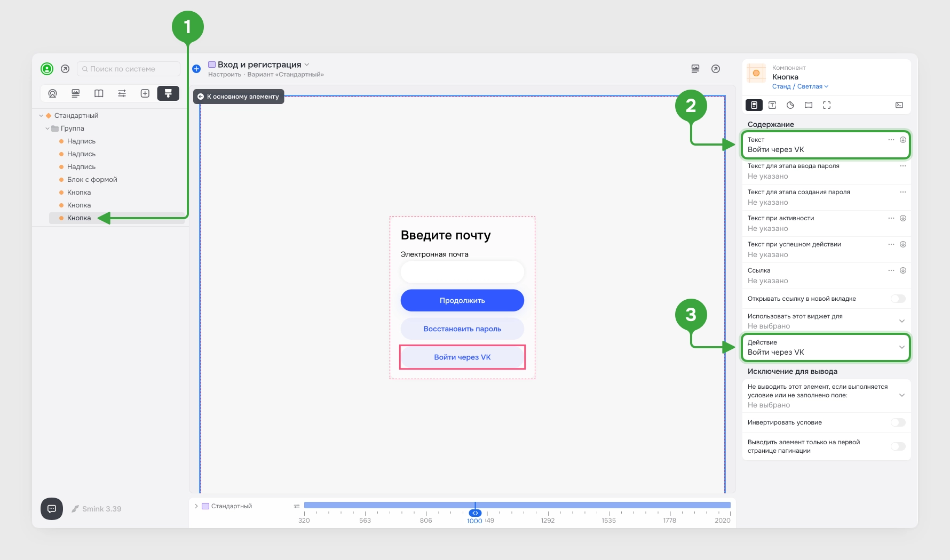Expand the 'Действие' dropdown with Войти через VK
The image size is (950, 560).
[x=826, y=347]
